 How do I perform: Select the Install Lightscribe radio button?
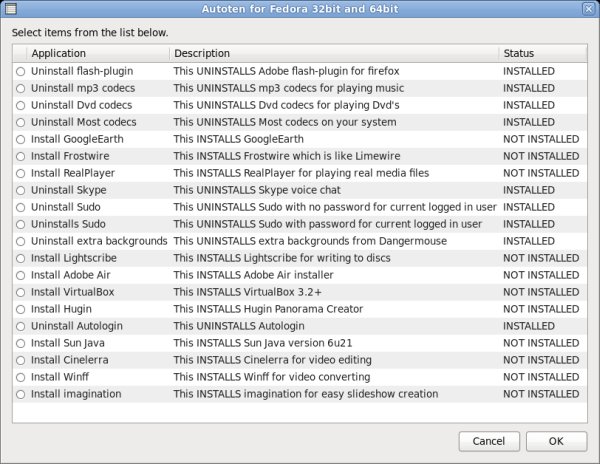tap(20, 258)
